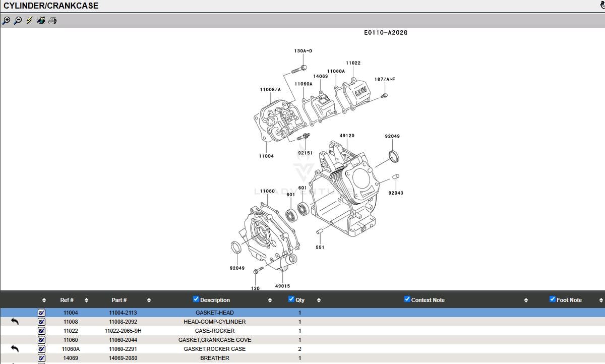This screenshot has width=605, height=364.
Task: Sort by the arrows right of Part #
Action: [149, 300]
